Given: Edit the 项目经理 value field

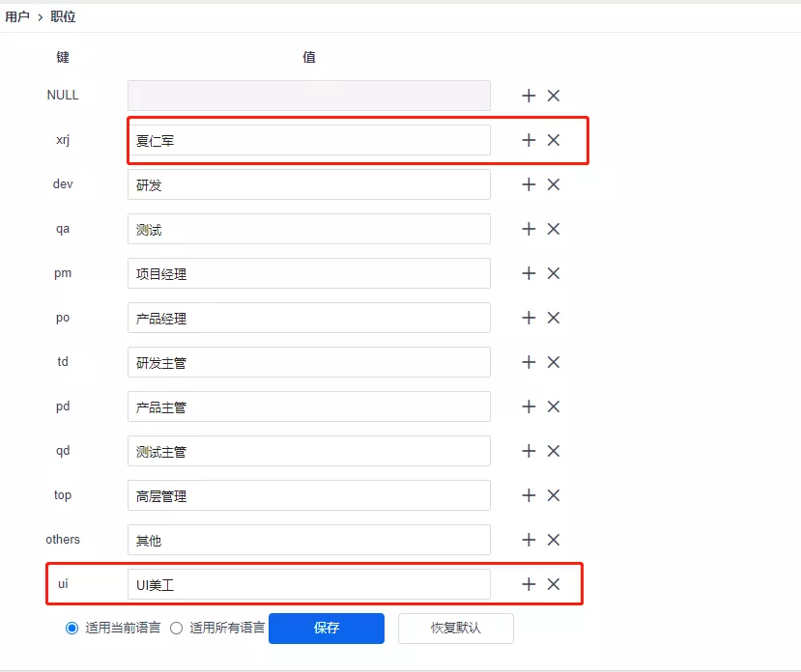Looking at the screenshot, I should coord(309,273).
